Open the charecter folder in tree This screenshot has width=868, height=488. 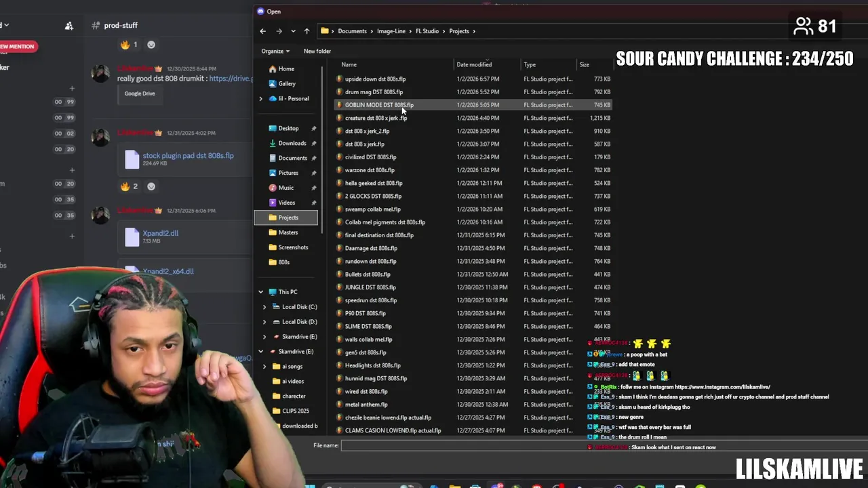coord(289,396)
